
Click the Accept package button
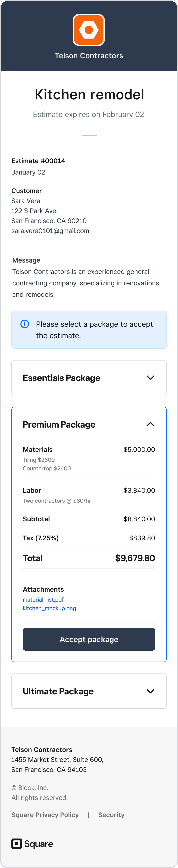89,639
